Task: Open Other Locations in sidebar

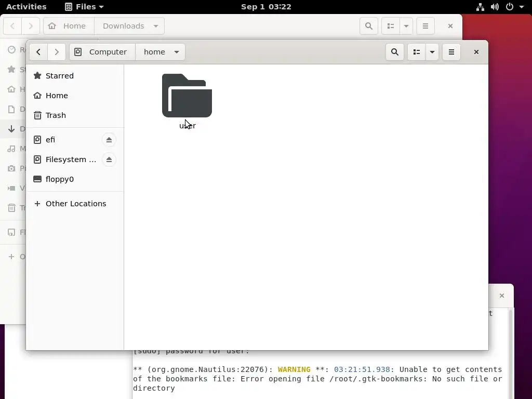Action: click(75, 204)
